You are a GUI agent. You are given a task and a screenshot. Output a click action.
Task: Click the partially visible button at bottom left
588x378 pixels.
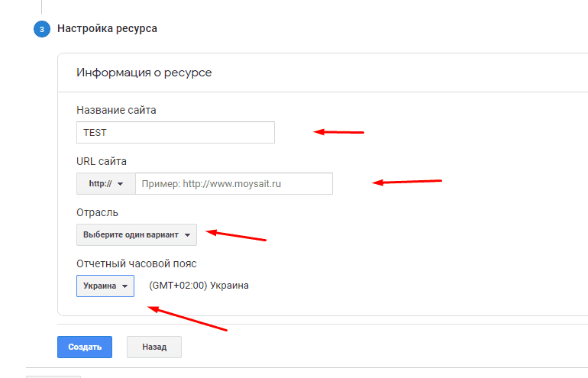53,376
